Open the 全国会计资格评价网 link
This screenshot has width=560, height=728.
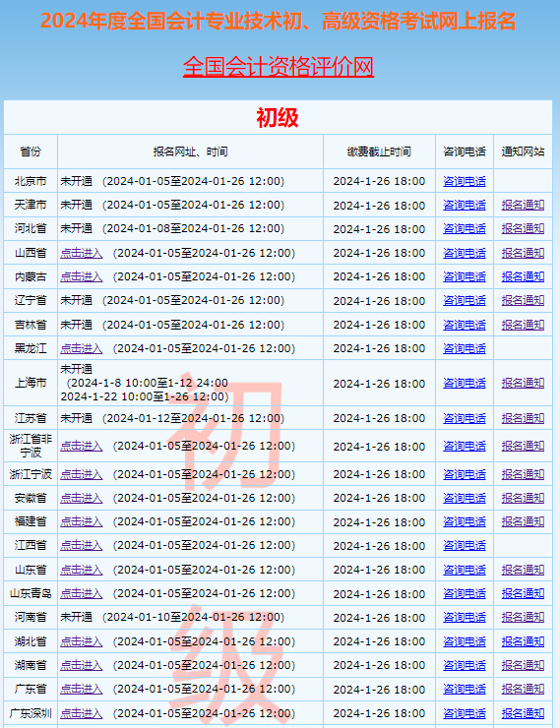tap(279, 66)
